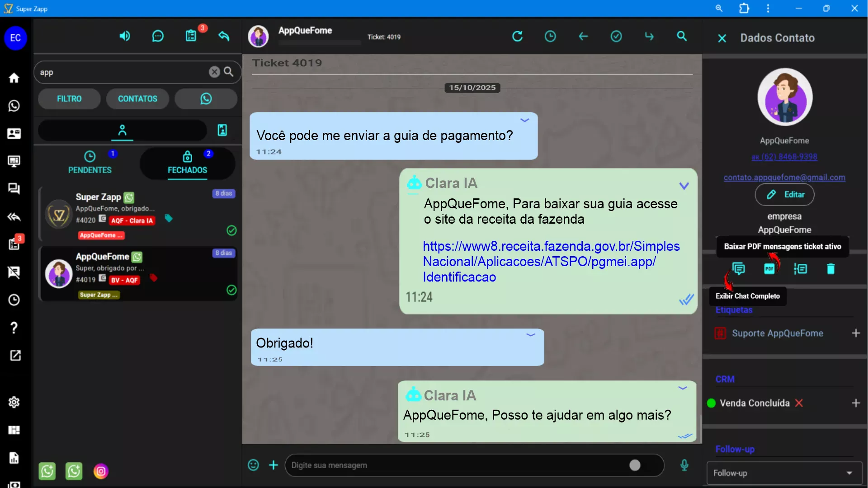Open the contact card icon in sidebar
The image size is (868, 488).
click(x=14, y=133)
